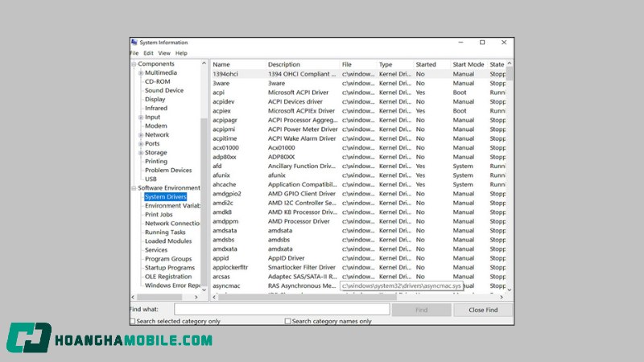The height and width of the screenshot is (362, 644).
Task: Click the driver list horizontal scrollbar thumb
Action: [x=308, y=297]
